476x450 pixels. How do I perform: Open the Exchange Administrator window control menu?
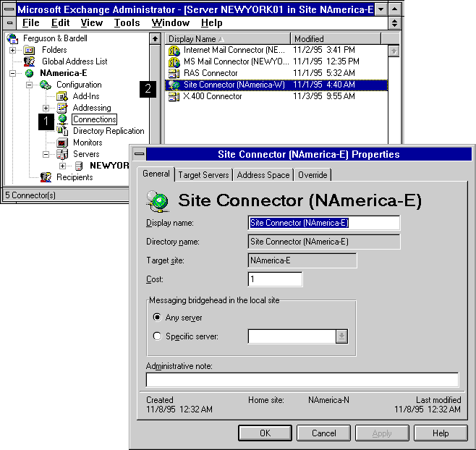(x=9, y=9)
